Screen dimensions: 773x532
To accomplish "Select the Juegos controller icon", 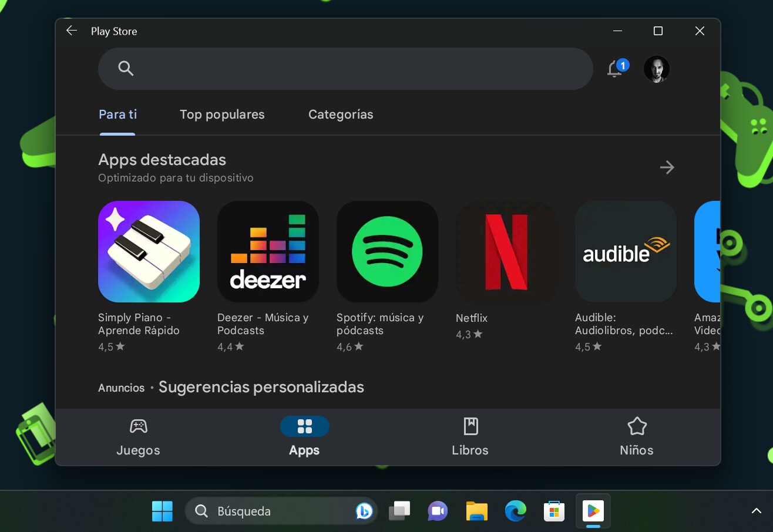I will coord(138,426).
